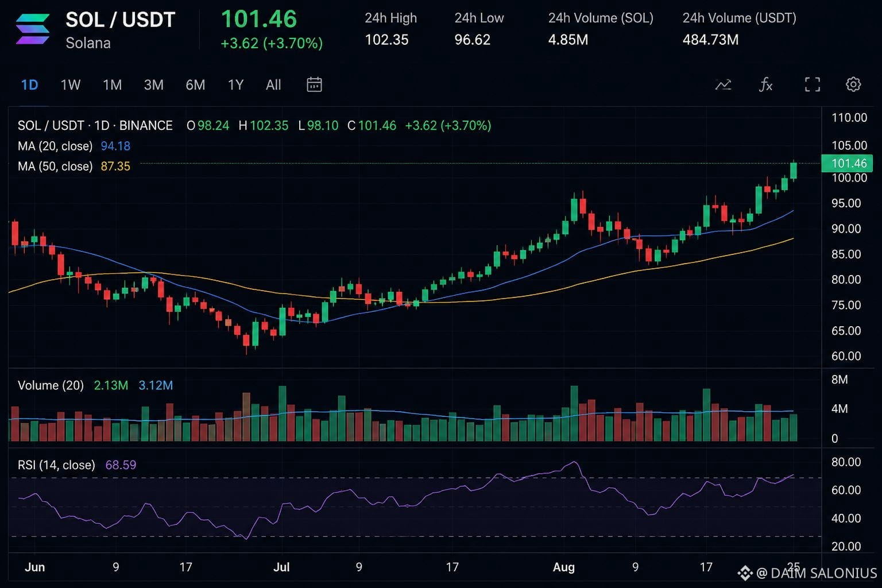882x588 pixels.
Task: Click the volume value 2.13M
Action: tap(111, 385)
